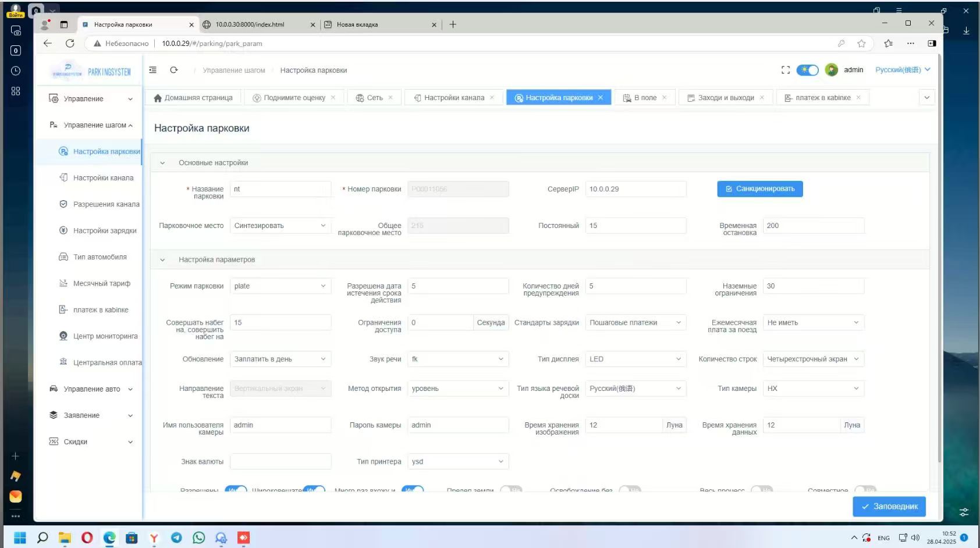
Task: Open Telegram from the Windows taskbar
Action: 176,538
